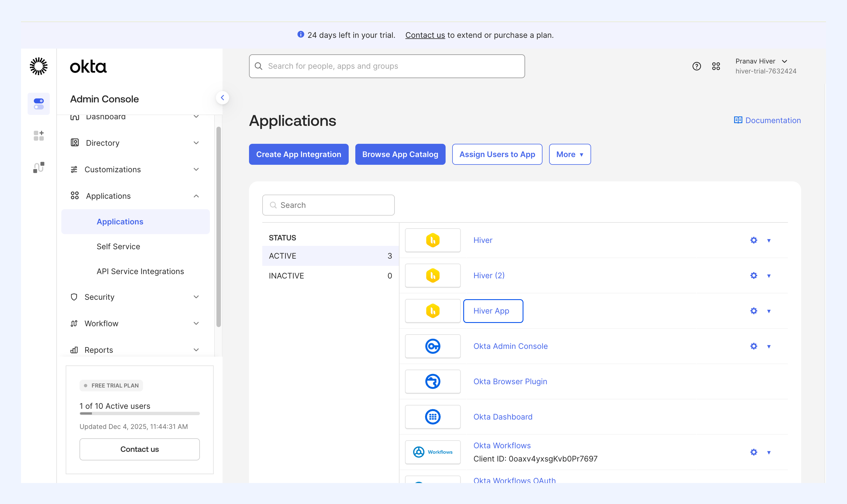Select the Self Service submenu item
The image size is (847, 504).
pyautogui.click(x=118, y=246)
